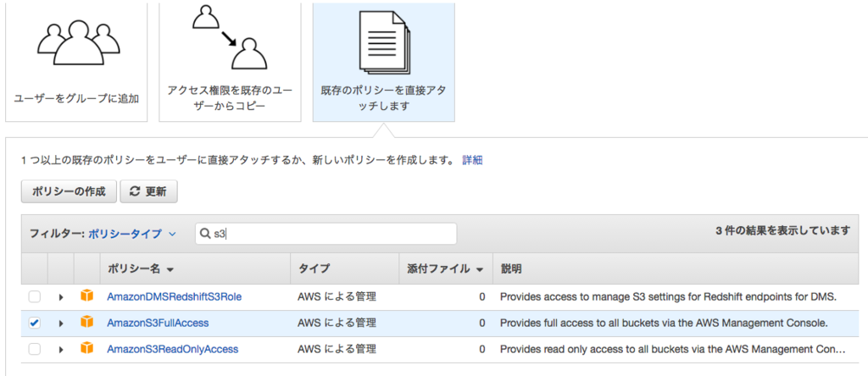This screenshot has height=376, width=868.
Task: Click AWS による管理 in AmazonS3ReadOnlyAccess row
Action: 337,350
